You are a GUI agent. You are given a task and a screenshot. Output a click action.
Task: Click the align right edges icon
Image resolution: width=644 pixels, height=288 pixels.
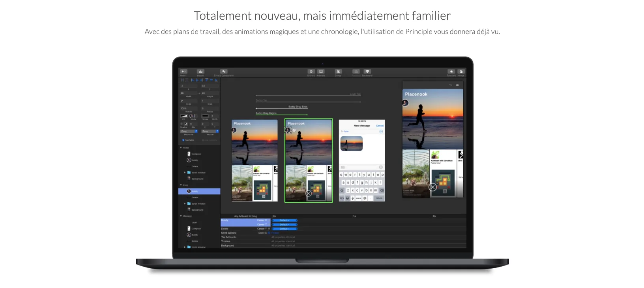tap(201, 80)
